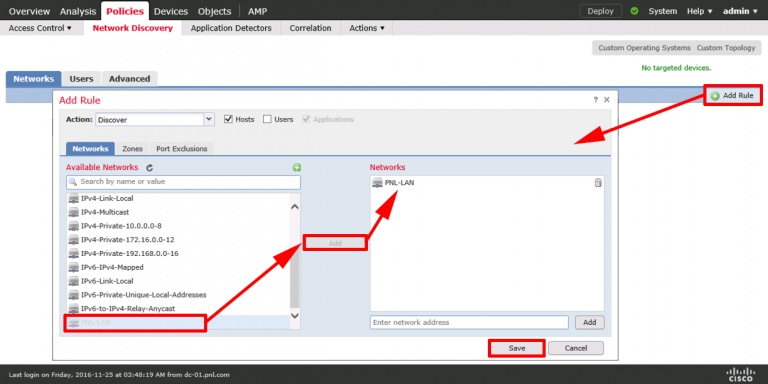Expand the Access Control menu

[40, 28]
